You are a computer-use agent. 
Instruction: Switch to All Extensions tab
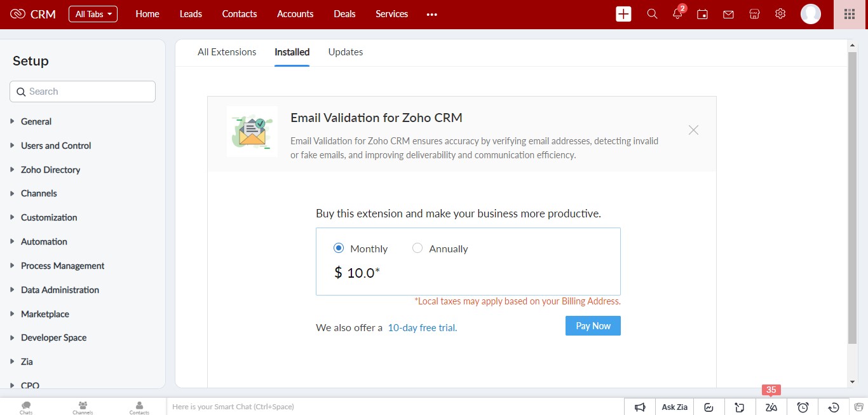pyautogui.click(x=227, y=52)
